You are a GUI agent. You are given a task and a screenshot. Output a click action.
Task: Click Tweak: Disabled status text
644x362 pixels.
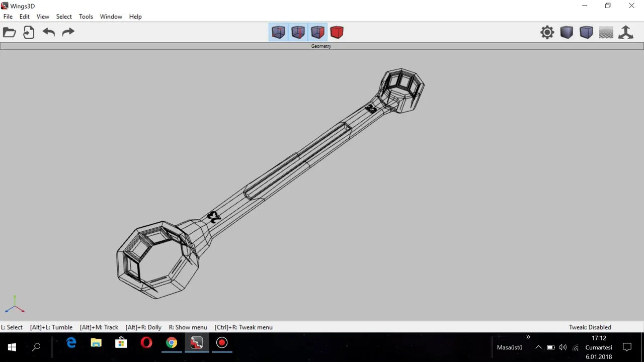590,327
